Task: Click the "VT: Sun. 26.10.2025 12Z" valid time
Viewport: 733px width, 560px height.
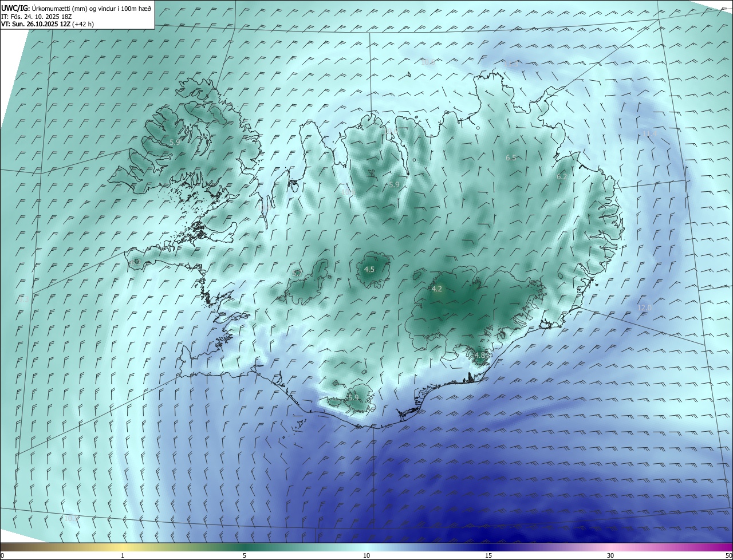Action: point(36,24)
